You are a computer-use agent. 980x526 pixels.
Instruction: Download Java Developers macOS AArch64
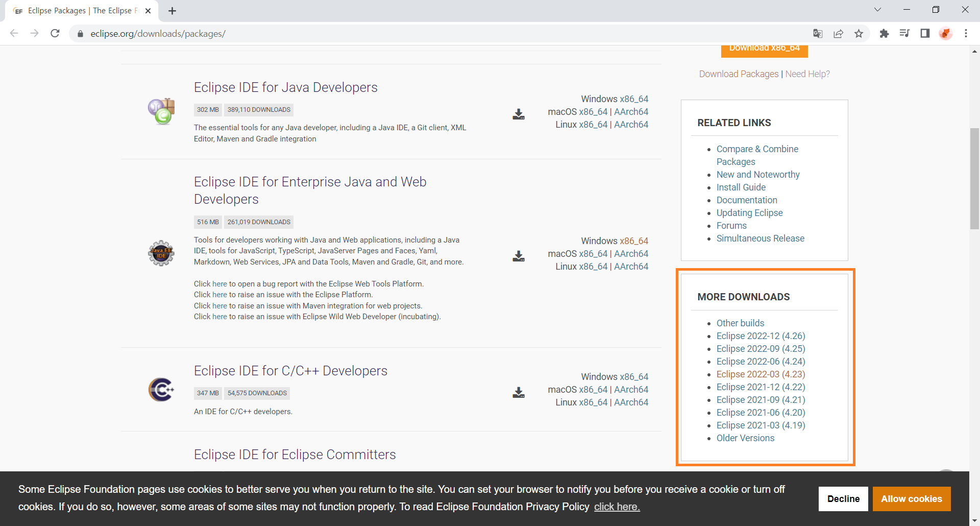click(x=631, y=112)
